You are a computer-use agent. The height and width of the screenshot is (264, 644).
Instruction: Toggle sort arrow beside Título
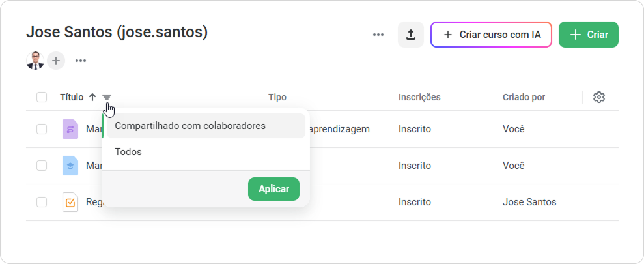(93, 98)
